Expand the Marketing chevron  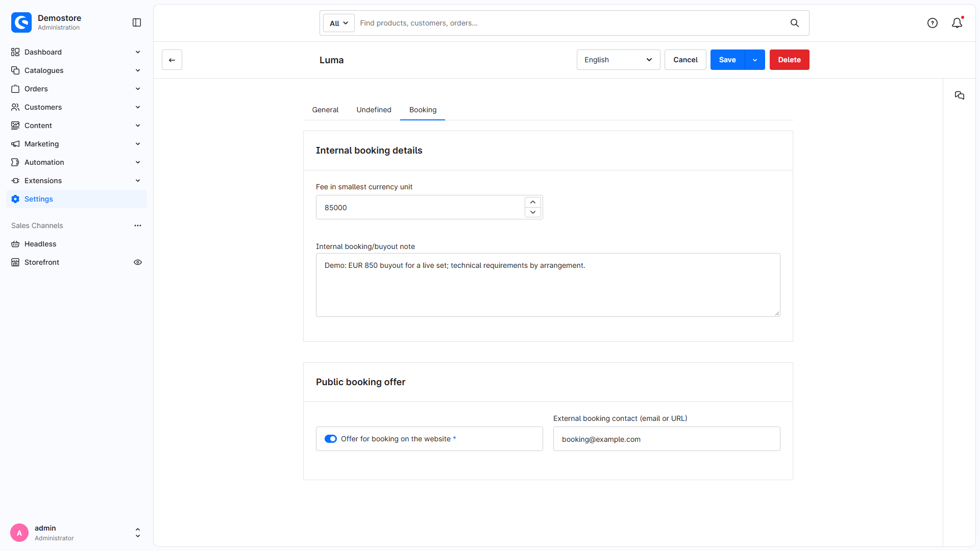(138, 144)
